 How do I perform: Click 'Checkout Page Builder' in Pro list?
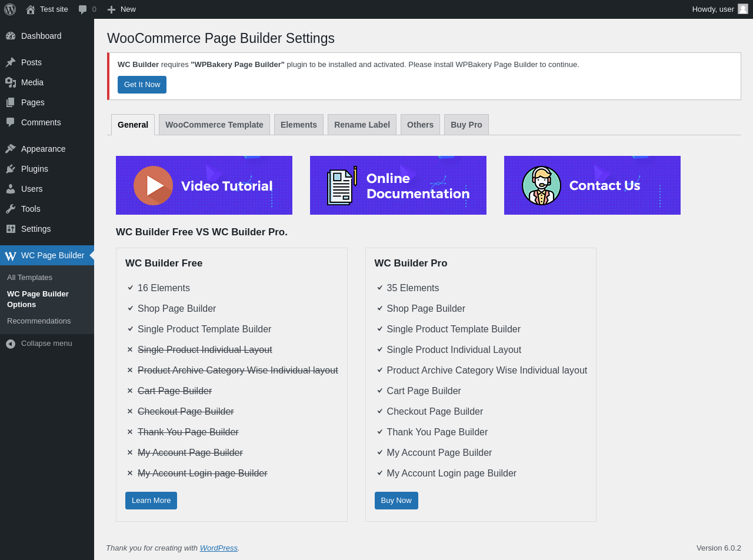(435, 412)
